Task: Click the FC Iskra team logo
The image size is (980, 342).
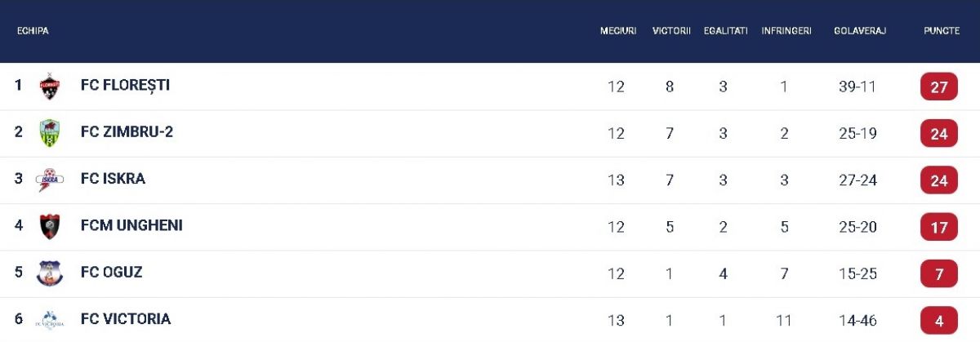Action: click(50, 180)
